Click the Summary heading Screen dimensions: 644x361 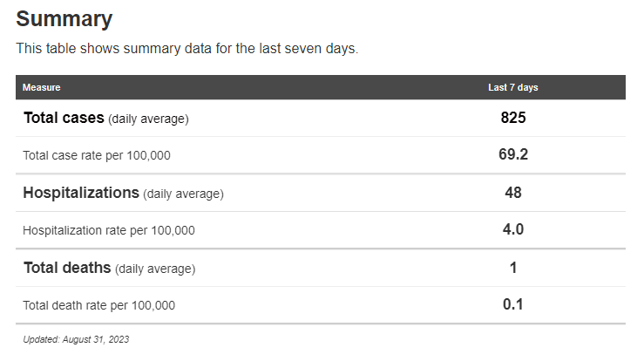[64, 19]
